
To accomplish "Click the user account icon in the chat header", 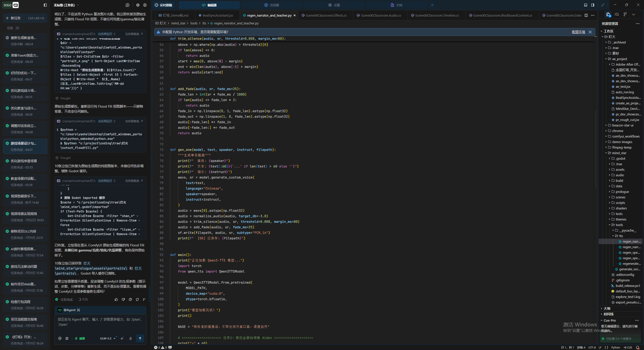I will point(145,5).
